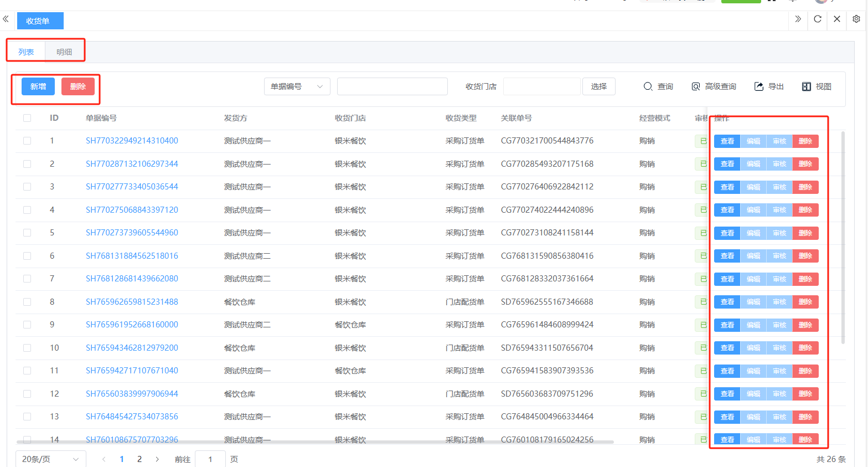This screenshot has width=868, height=467.
Task: Go to next page with right chevron
Action: click(157, 459)
